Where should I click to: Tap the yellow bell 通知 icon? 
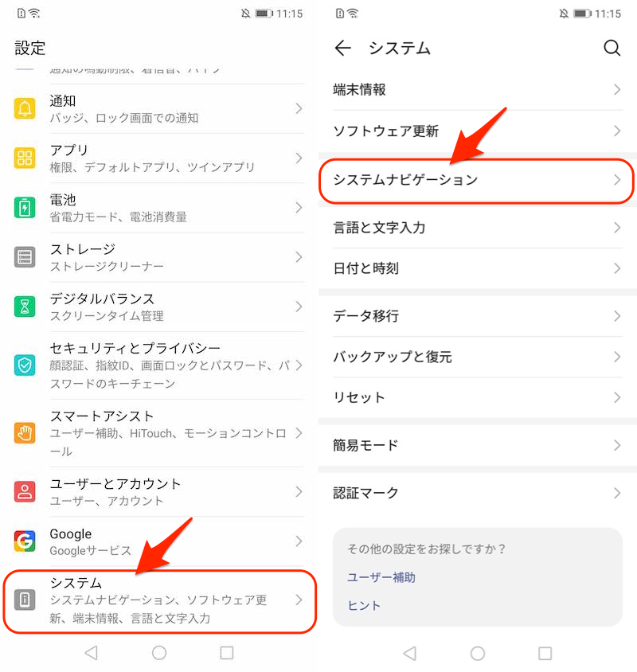click(x=25, y=108)
